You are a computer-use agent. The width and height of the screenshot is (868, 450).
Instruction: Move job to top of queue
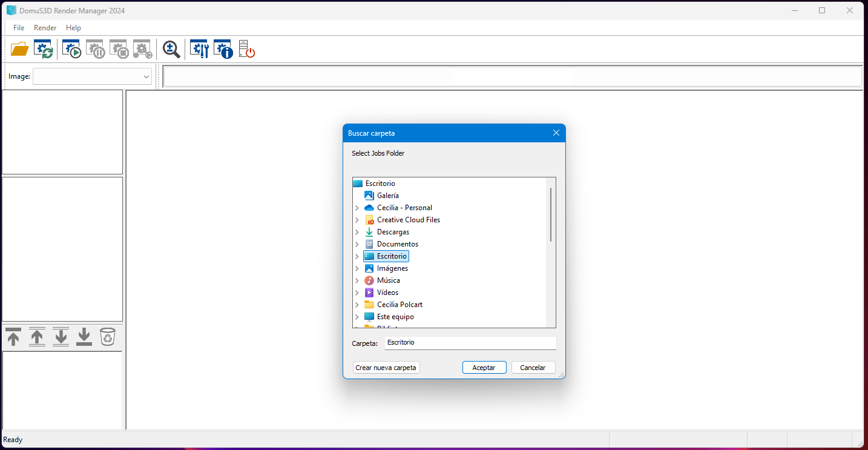[13, 337]
